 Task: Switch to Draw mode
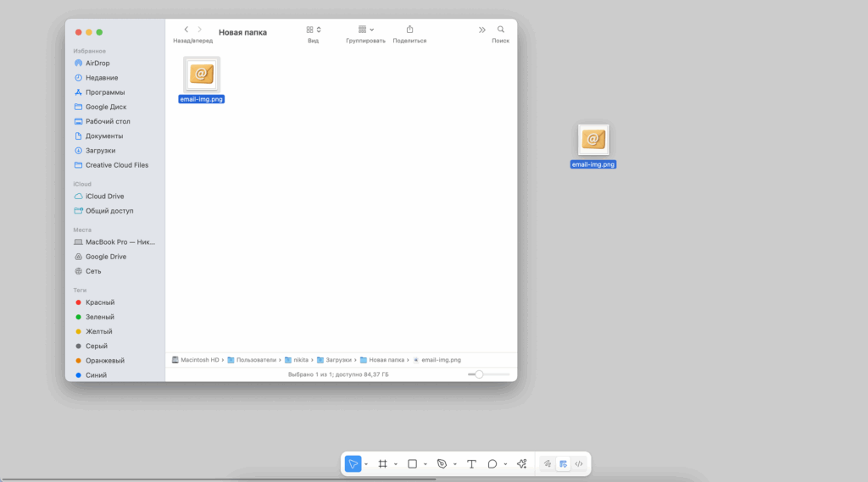pyautogui.click(x=548, y=463)
